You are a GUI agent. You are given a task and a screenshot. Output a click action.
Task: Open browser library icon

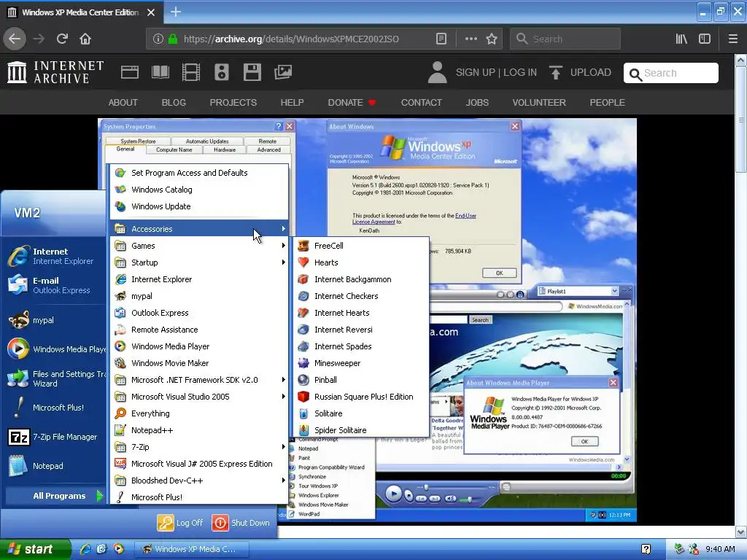(682, 39)
